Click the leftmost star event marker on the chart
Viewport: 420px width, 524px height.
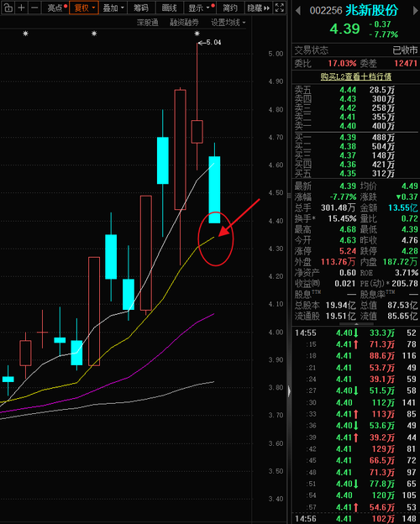click(x=25, y=33)
